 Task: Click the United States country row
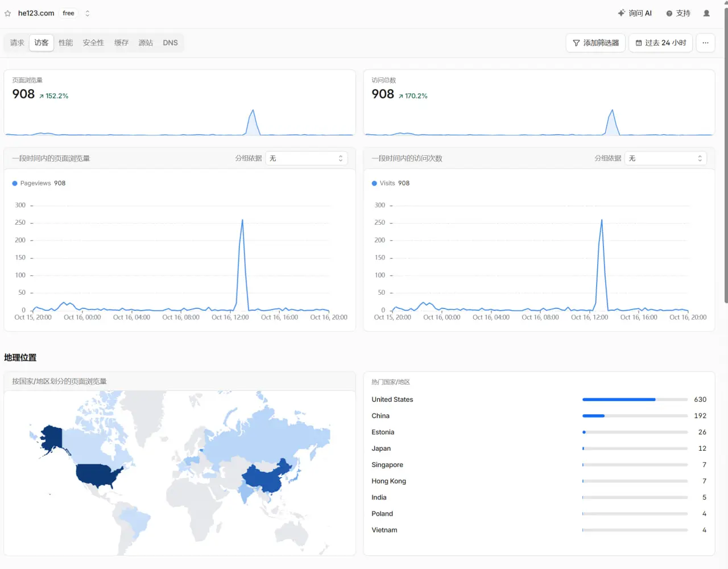[539, 399]
